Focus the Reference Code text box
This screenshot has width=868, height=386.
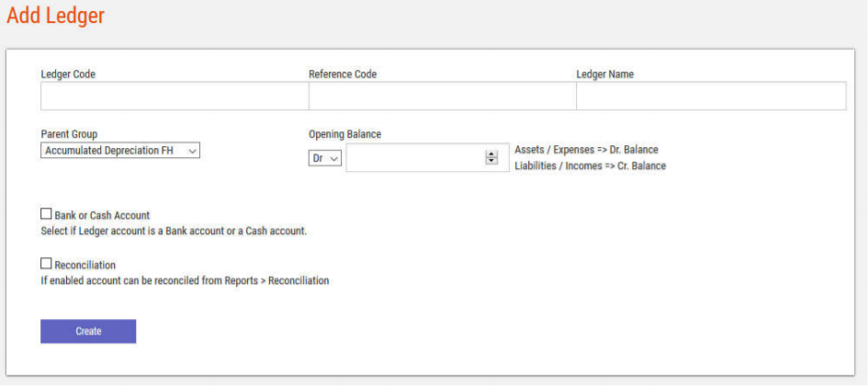pos(442,96)
